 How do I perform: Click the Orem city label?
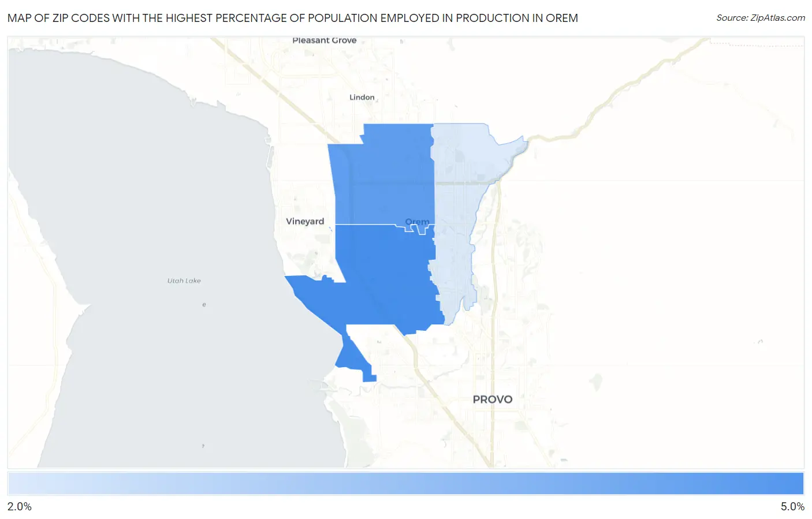point(417,222)
